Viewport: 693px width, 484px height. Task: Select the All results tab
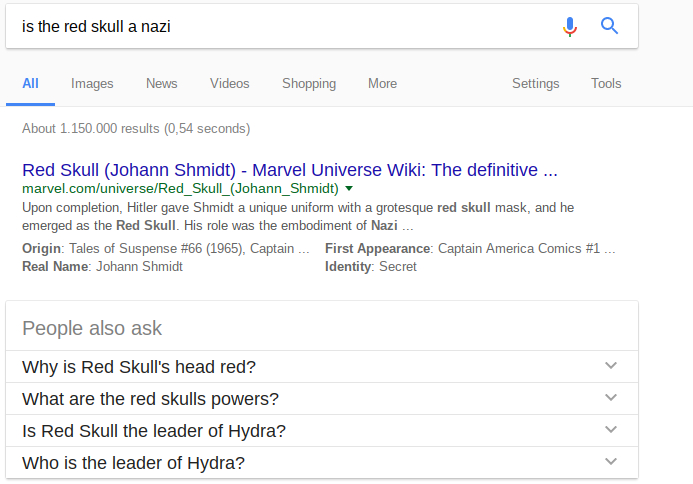point(30,84)
